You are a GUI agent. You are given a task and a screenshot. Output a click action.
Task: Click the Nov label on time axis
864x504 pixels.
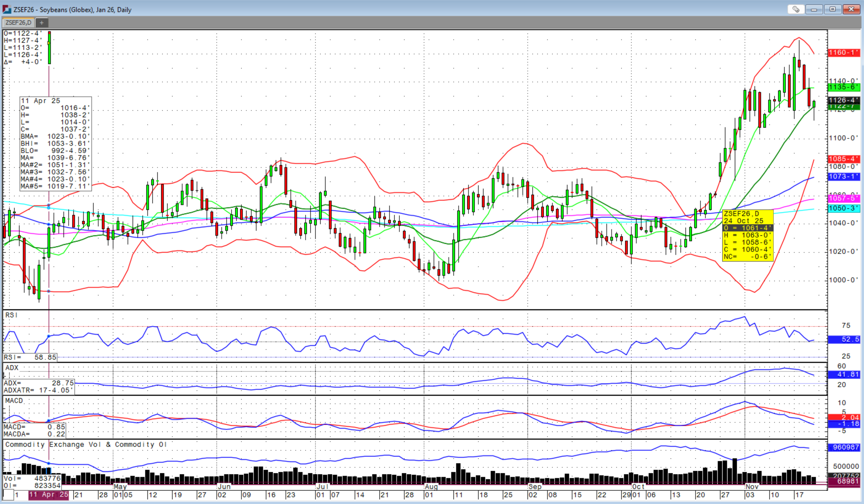[752, 486]
